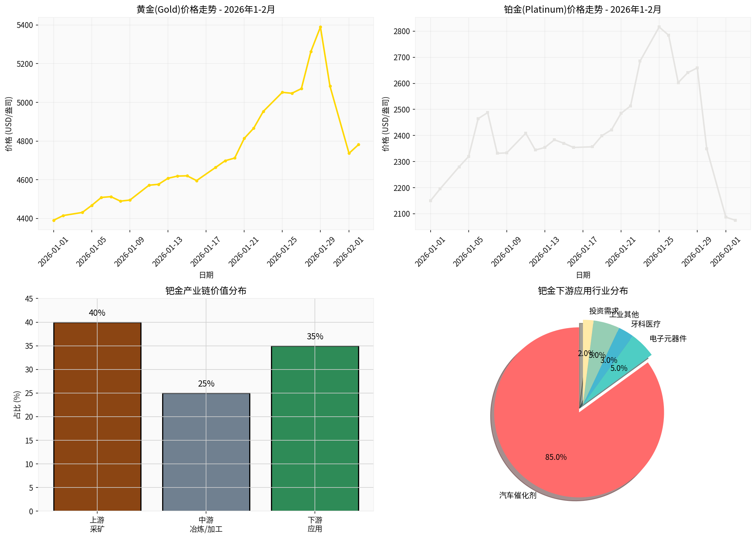Click the 85.0% pie percentage text

click(556, 457)
